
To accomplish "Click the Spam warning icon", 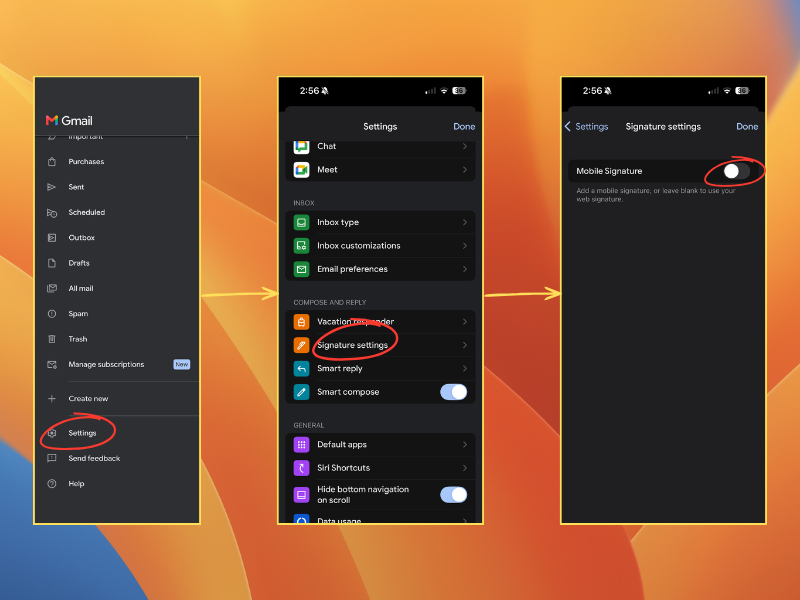I will point(52,314).
